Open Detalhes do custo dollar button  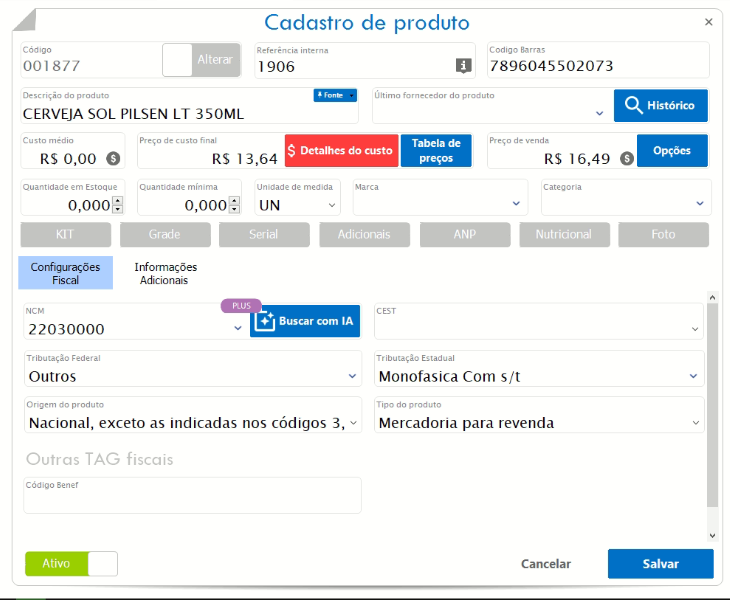[341, 151]
